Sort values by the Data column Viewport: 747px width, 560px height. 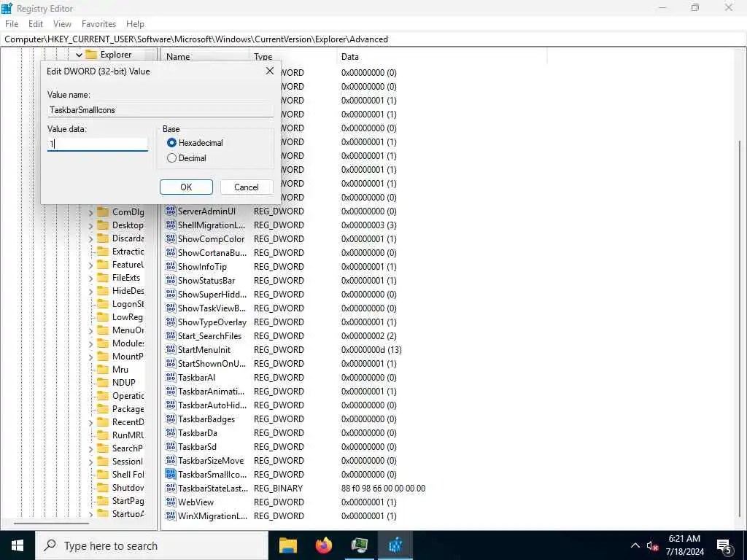click(x=441, y=56)
